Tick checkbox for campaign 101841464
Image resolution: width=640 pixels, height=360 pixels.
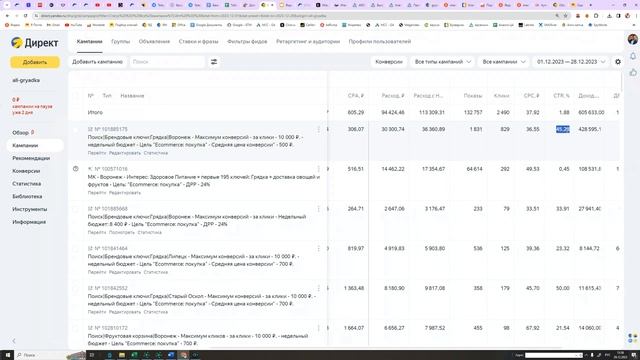[x=76, y=249]
